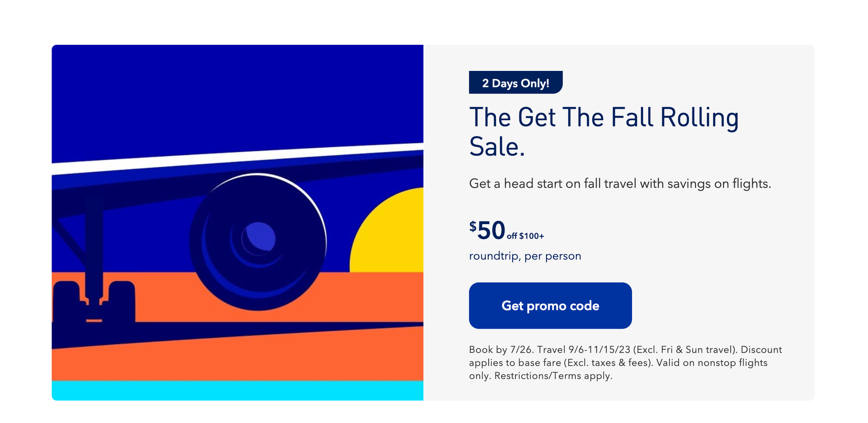The height and width of the screenshot is (423, 868).
Task: Click the word Sale. in the heading
Action: tap(497, 147)
